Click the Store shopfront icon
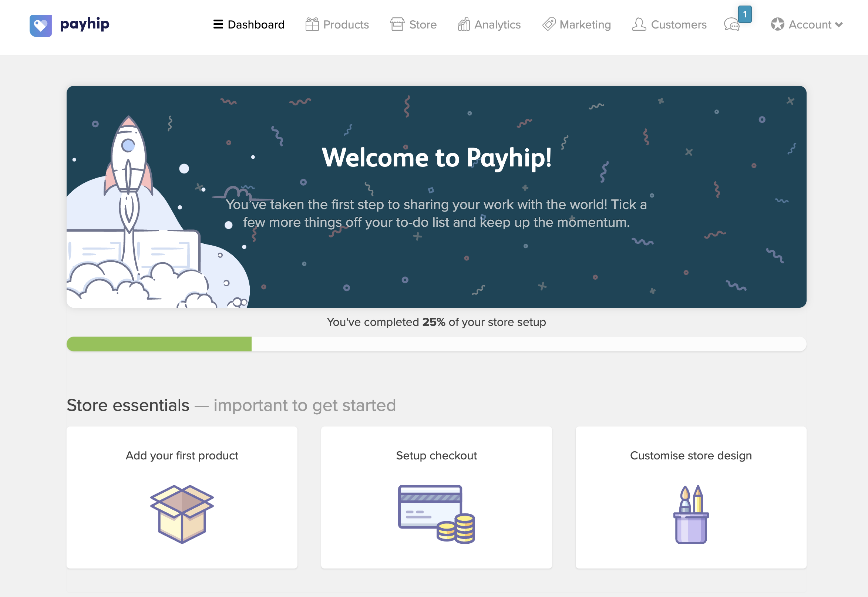Image resolution: width=868 pixels, height=597 pixels. coord(397,24)
